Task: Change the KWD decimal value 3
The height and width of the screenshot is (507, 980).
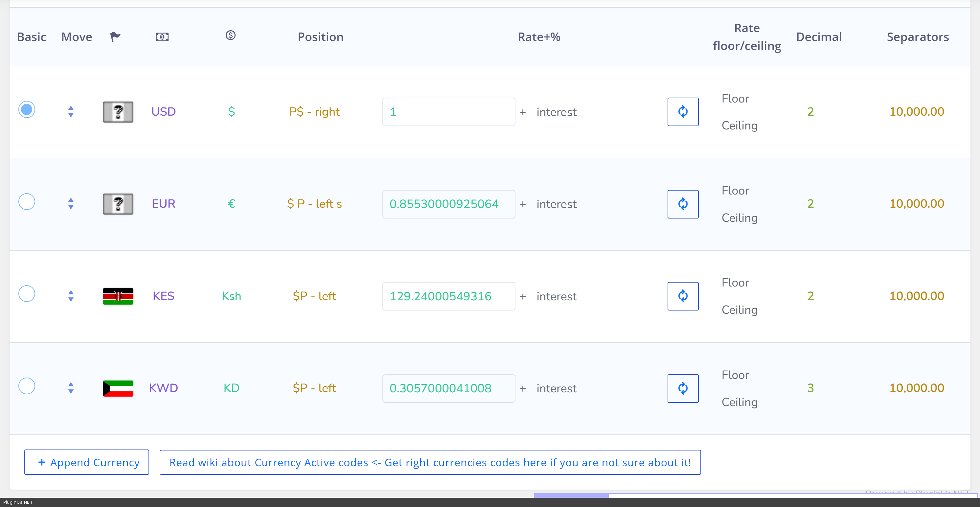Action: (810, 388)
